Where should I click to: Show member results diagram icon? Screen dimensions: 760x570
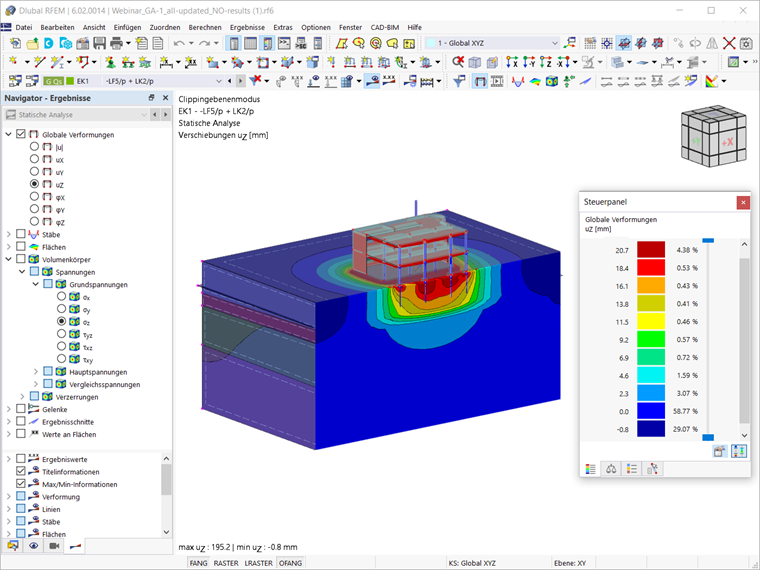518,81
